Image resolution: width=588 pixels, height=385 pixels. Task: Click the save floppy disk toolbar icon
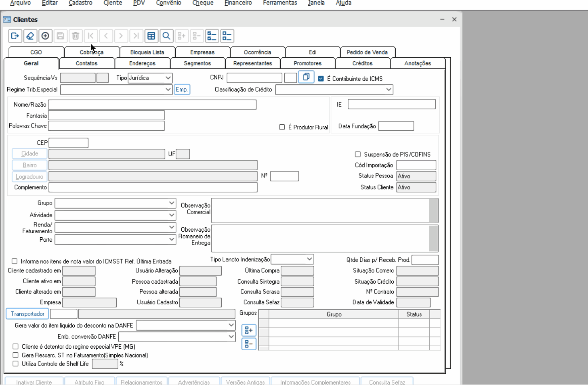[60, 36]
